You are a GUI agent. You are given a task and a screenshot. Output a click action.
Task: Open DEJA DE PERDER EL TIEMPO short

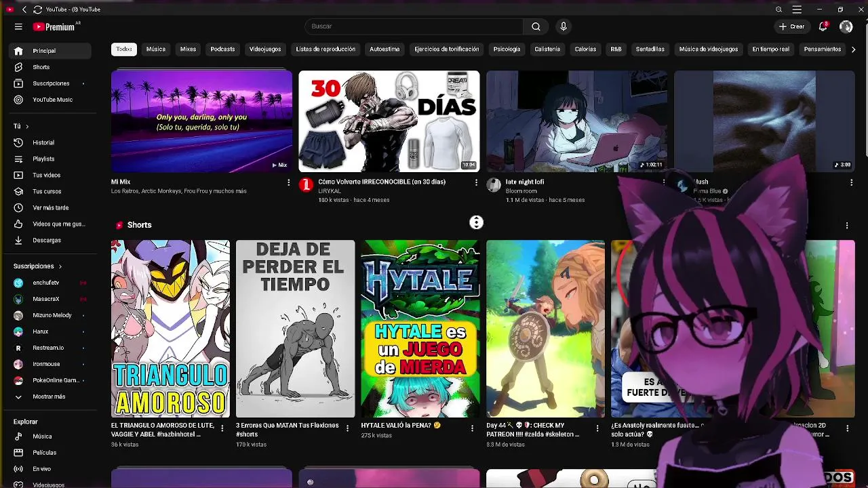[x=295, y=329]
